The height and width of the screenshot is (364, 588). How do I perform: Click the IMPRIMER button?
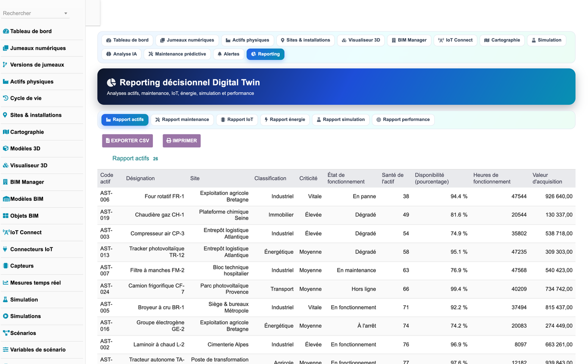click(x=181, y=141)
